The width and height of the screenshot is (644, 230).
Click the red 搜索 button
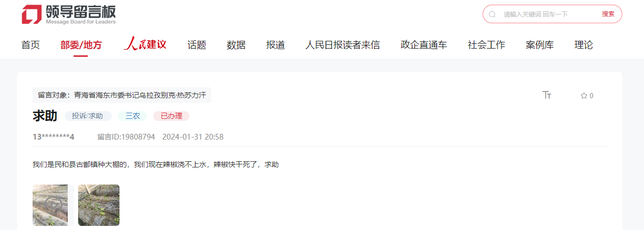point(608,14)
